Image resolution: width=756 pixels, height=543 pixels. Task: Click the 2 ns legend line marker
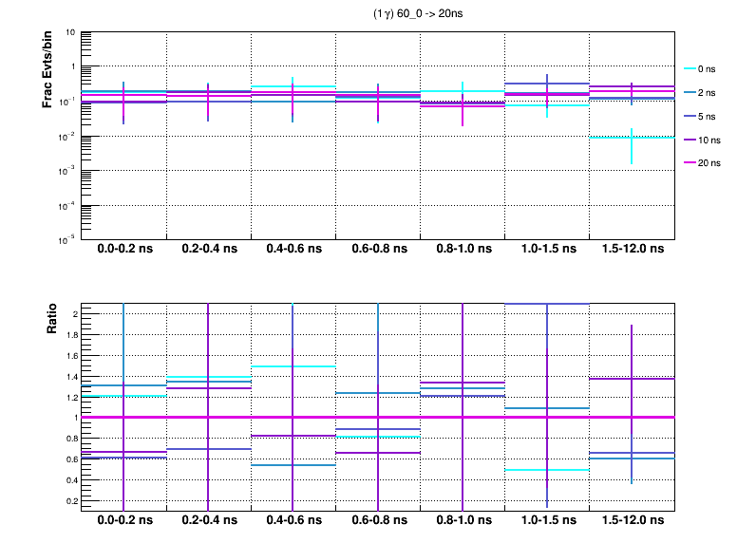coord(690,93)
